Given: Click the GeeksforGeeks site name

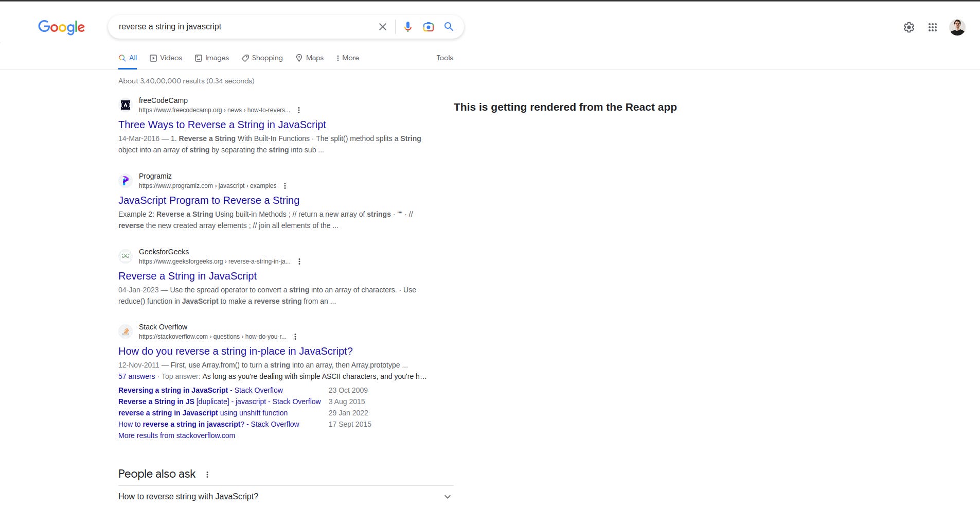Looking at the screenshot, I should click(164, 252).
